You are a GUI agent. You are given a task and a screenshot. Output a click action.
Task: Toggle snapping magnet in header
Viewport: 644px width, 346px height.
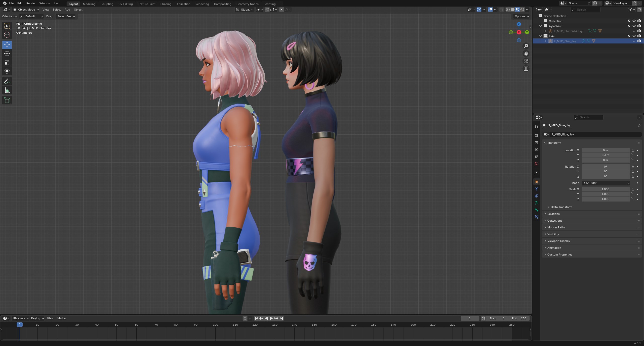click(267, 10)
